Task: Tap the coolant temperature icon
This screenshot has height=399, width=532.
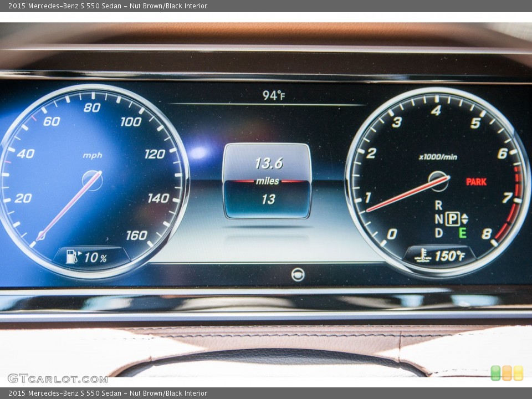Action: pyautogui.click(x=423, y=255)
